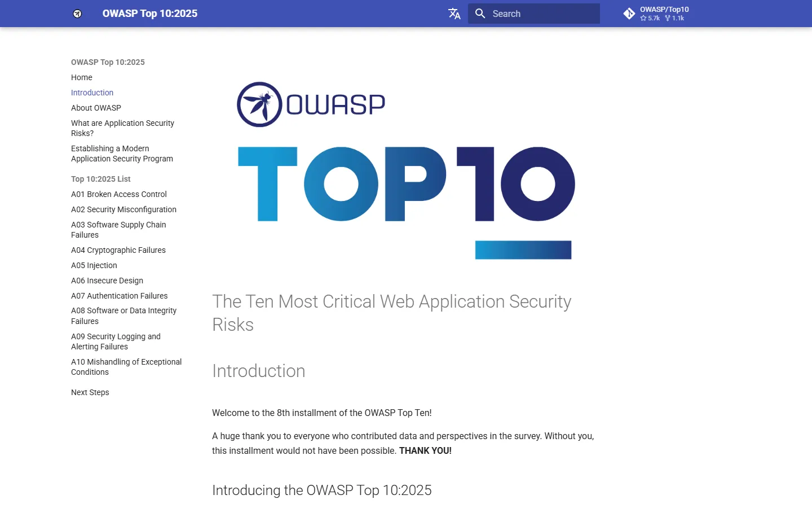Image resolution: width=812 pixels, height=508 pixels.
Task: Click 'Welcome to the 8th installment' sentence
Action: click(x=322, y=413)
